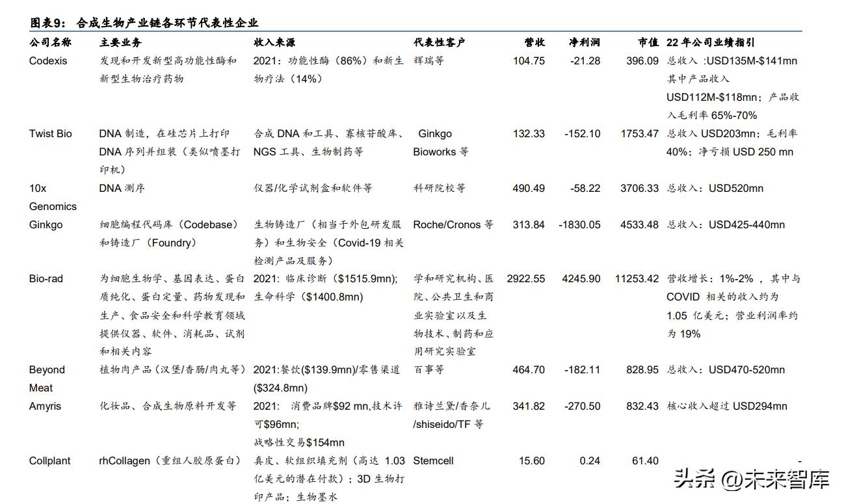This screenshot has width=844, height=504.
Task: Click the Beyond Meat company name cell
Action: 47,378
